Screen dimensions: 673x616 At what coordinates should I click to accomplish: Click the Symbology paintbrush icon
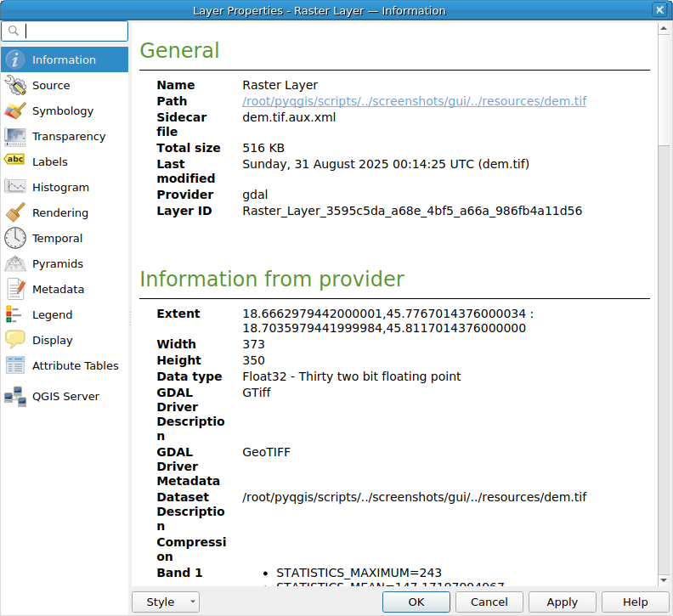tap(15, 110)
